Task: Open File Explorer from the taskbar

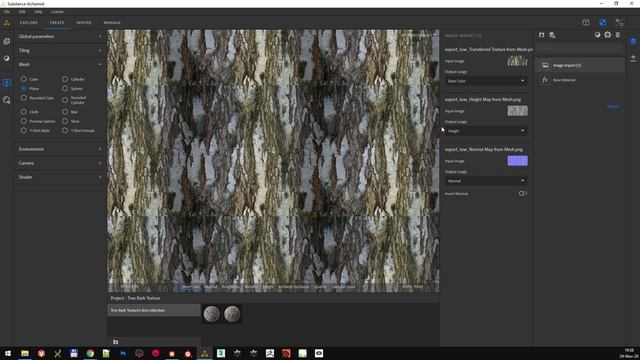Action: (x=25, y=353)
